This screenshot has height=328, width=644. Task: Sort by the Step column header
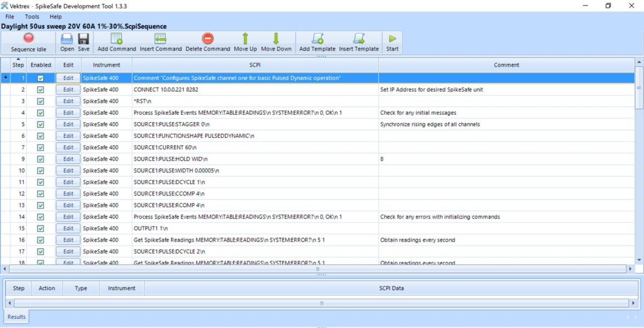point(18,65)
